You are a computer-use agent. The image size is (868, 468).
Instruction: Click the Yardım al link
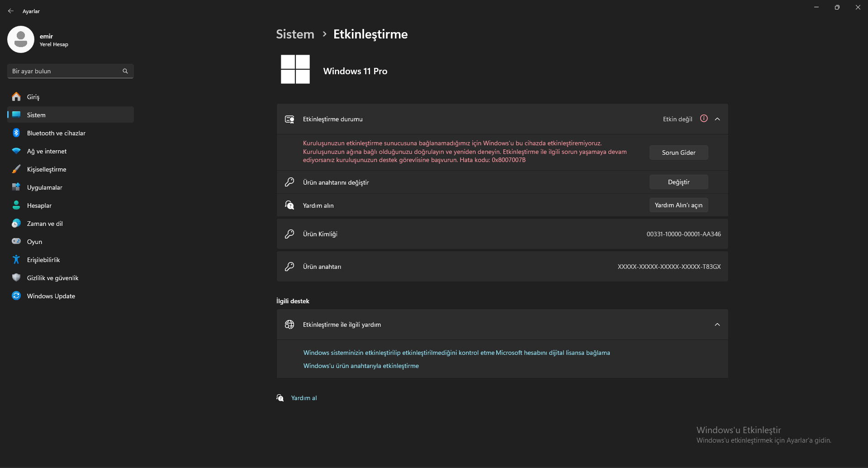pos(304,398)
